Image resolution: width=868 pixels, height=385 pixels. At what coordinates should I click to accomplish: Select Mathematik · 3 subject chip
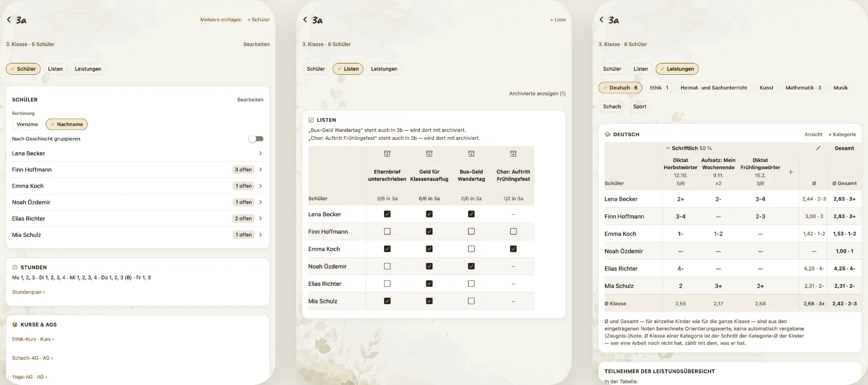click(x=803, y=88)
